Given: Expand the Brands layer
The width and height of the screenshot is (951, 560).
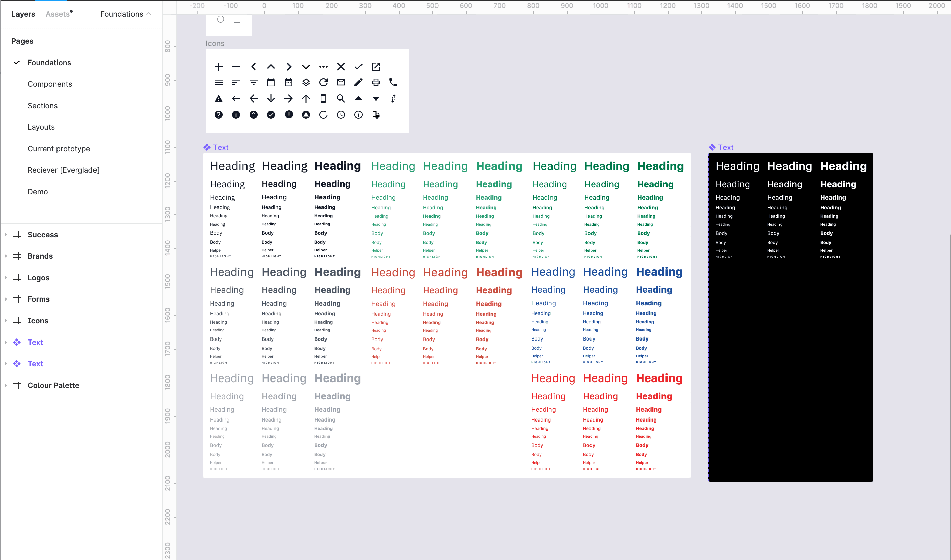Looking at the screenshot, I should click(x=6, y=256).
